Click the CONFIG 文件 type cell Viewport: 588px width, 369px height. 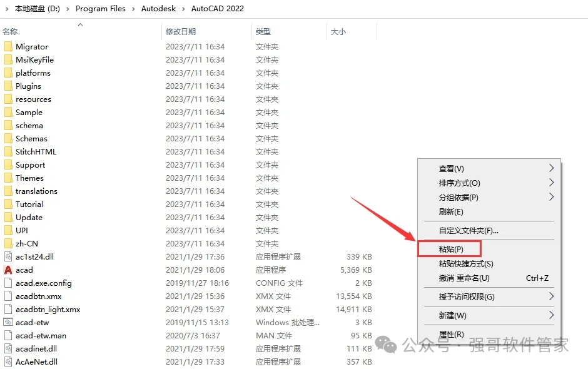coord(280,283)
